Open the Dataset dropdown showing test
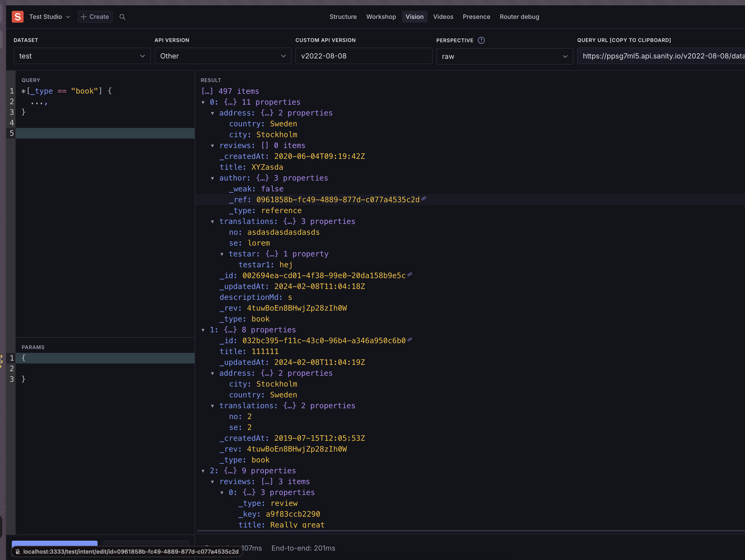This screenshot has width=745, height=560. 82,56
